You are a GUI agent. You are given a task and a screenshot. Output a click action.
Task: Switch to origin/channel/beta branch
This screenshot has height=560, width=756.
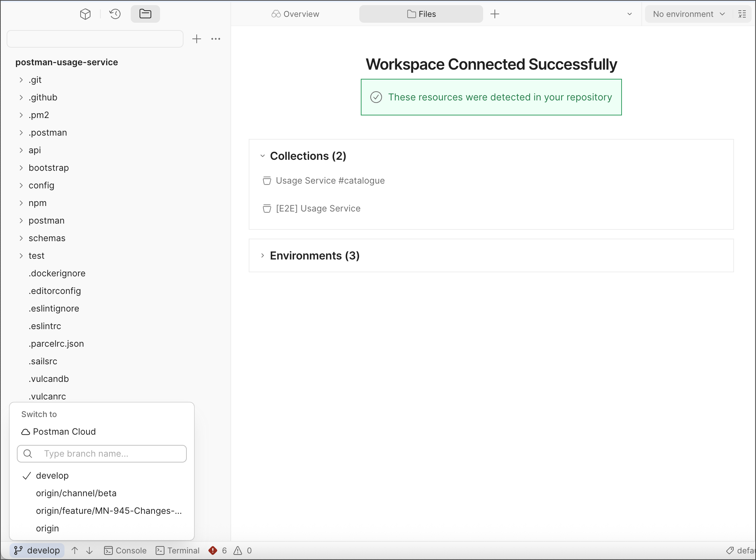[76, 493]
